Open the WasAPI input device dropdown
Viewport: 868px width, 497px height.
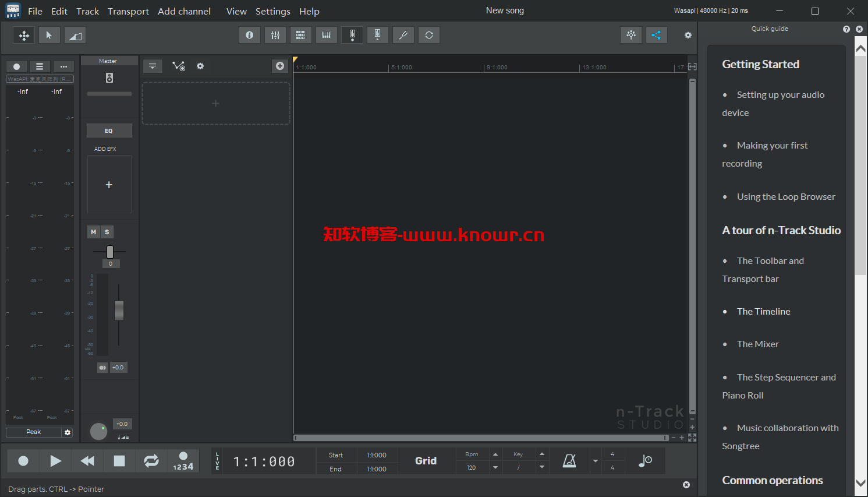pyautogui.click(x=40, y=79)
